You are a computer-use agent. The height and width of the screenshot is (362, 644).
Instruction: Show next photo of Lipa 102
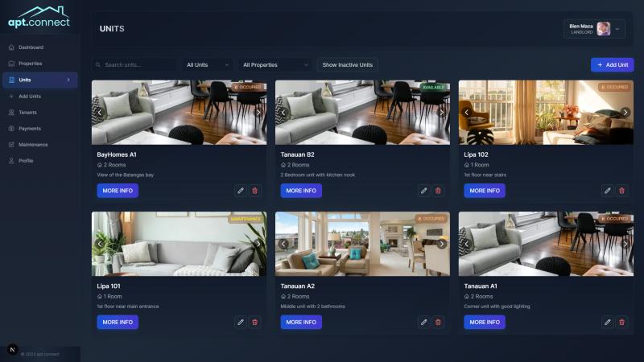click(625, 112)
